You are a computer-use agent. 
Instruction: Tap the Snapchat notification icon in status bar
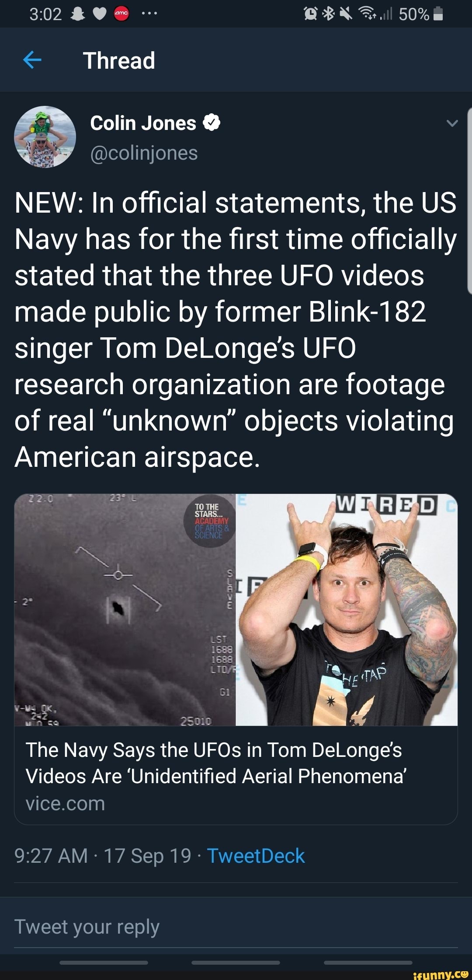[77, 14]
